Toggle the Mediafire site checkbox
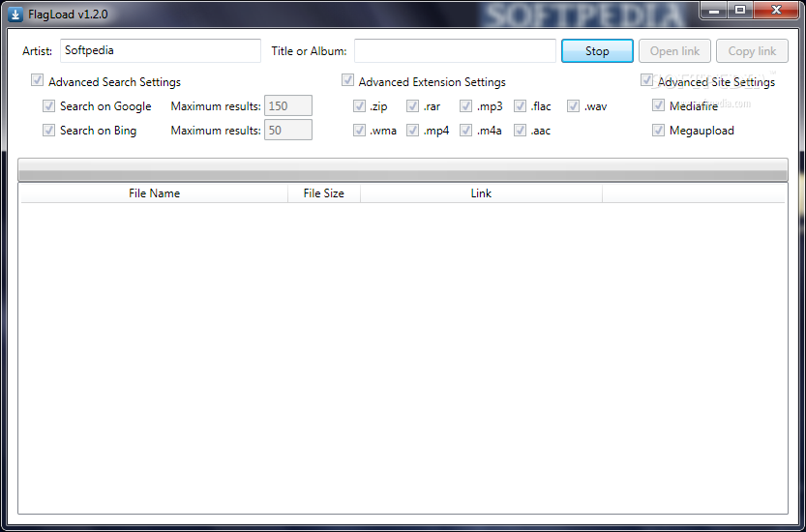Viewport: 806px width, 532px height. tap(659, 105)
